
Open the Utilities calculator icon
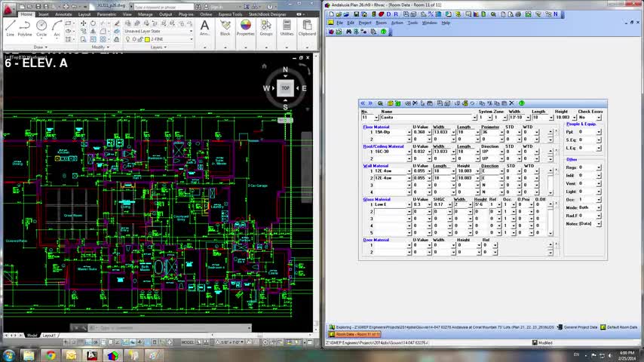click(x=287, y=26)
